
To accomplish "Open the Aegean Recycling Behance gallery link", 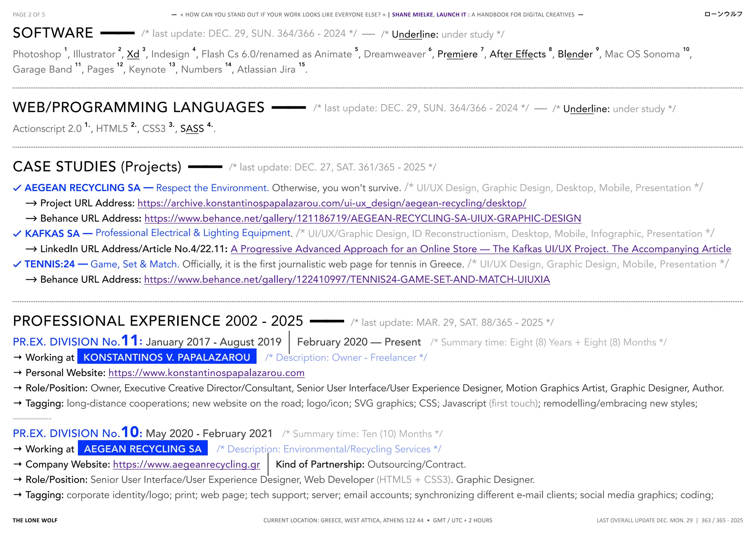I will point(362,218).
